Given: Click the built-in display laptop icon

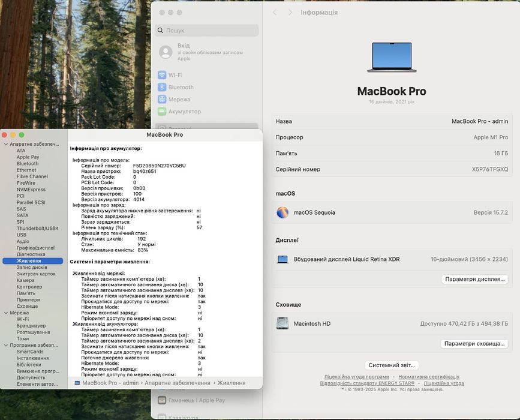Looking at the screenshot, I should (x=282, y=259).
